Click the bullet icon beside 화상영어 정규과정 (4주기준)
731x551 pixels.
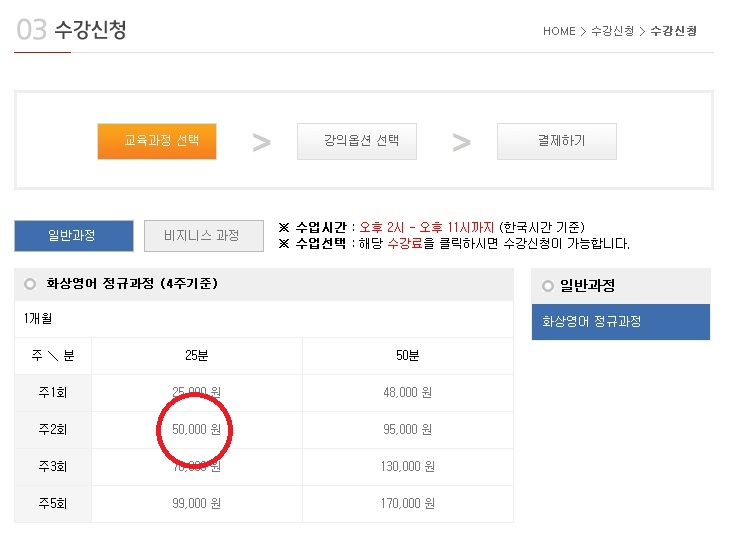click(29, 284)
